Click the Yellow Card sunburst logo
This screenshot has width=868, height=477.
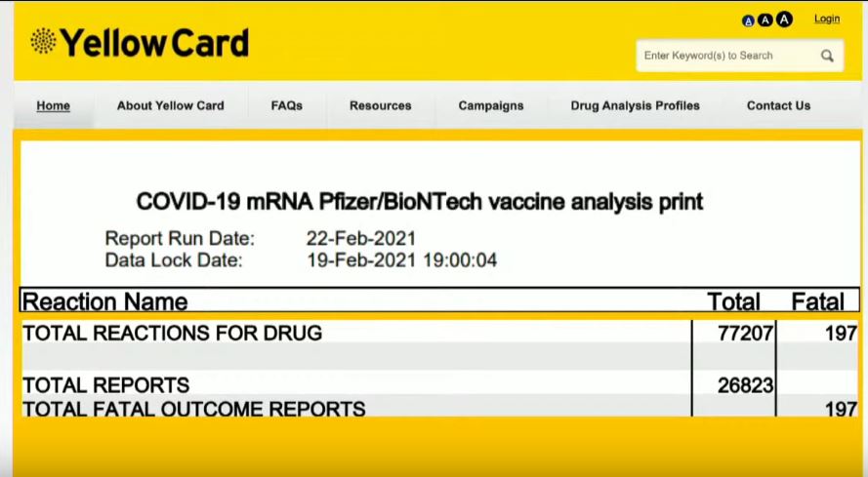click(x=43, y=41)
